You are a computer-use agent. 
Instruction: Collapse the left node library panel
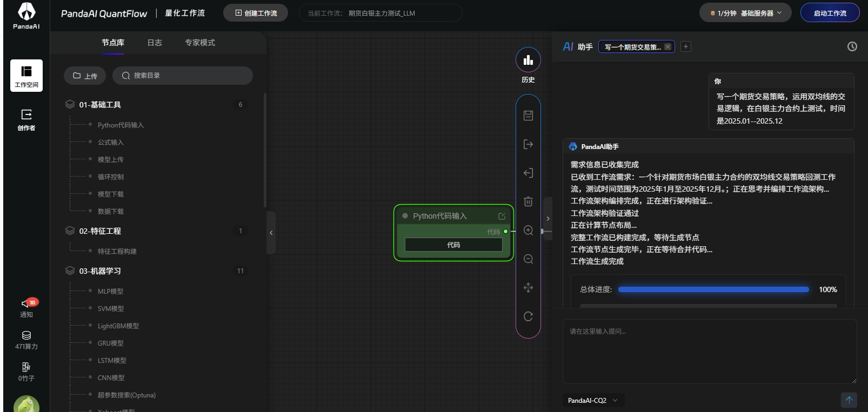[271, 233]
